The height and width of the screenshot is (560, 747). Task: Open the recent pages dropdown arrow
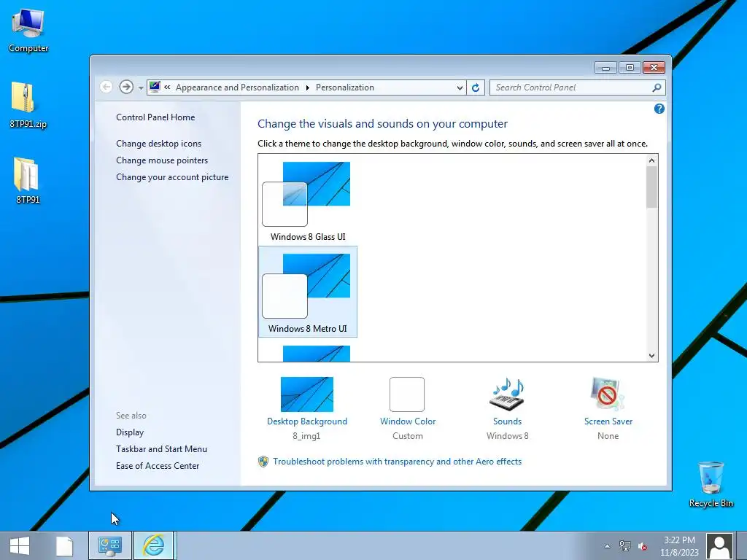[x=141, y=88]
